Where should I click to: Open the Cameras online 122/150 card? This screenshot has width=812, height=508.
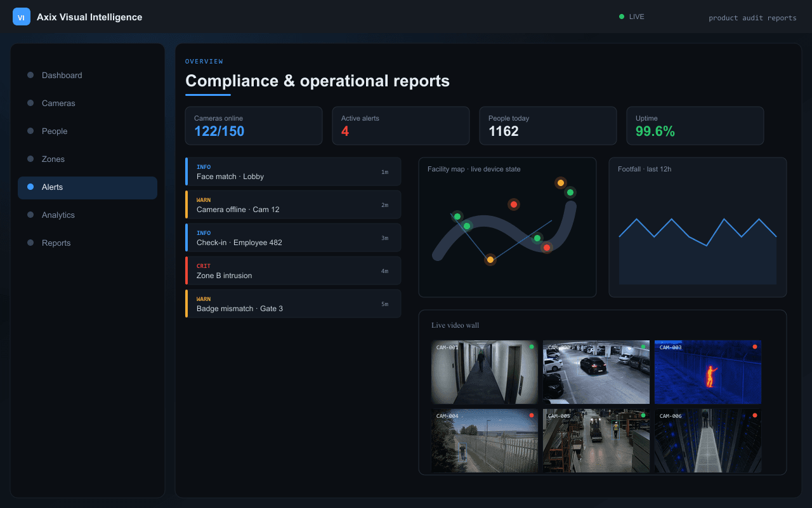pyautogui.click(x=254, y=126)
